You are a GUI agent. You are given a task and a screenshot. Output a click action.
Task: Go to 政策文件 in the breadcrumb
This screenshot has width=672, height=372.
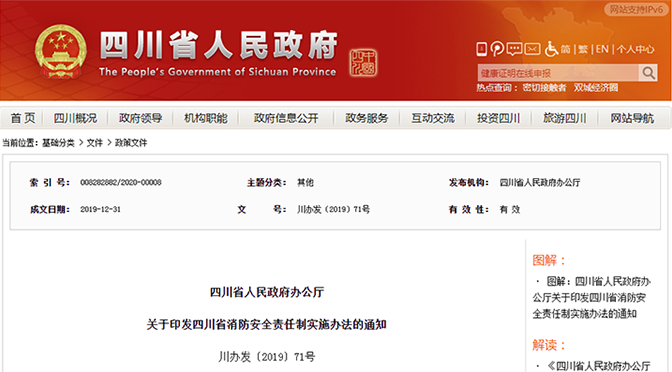tap(131, 143)
